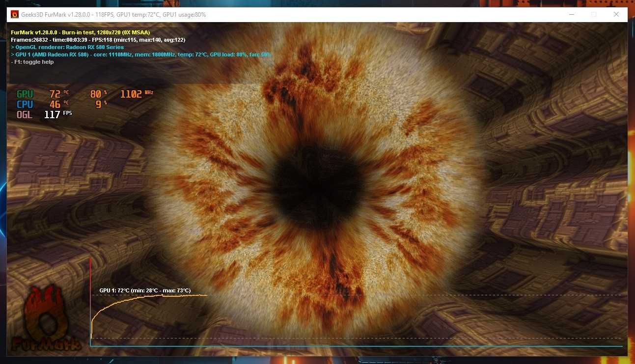Click the 'FurMark v1.28.0.0 - Burn-in test' line

pos(80,32)
